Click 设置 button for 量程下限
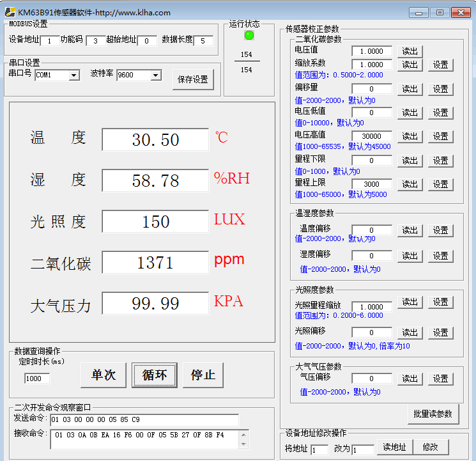476x461 pixels. tap(441, 160)
